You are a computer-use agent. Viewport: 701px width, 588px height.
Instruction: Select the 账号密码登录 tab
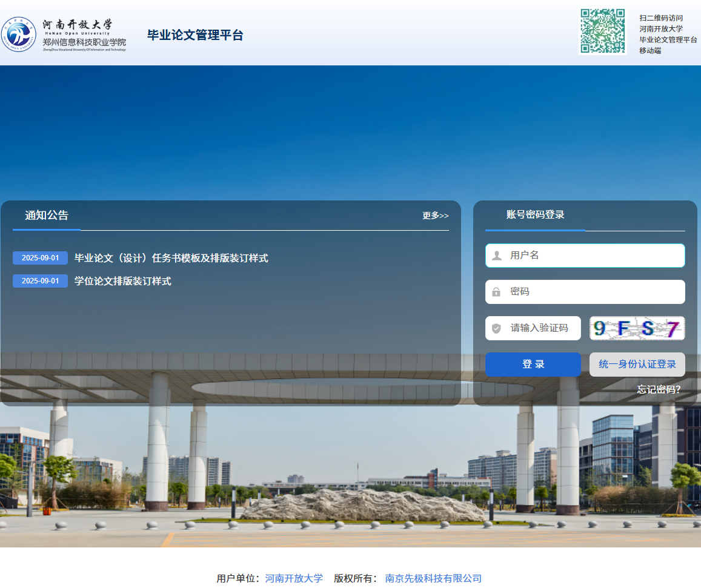(x=535, y=215)
